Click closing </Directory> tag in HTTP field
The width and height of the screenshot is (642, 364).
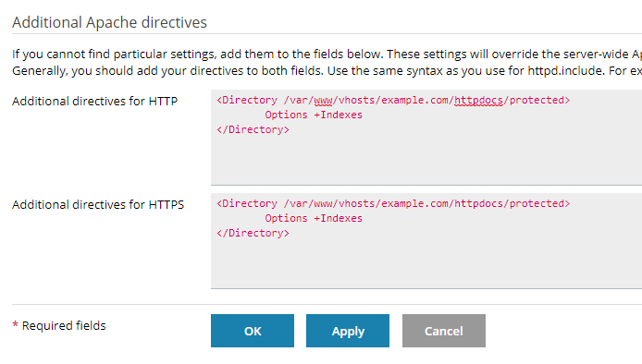pyautogui.click(x=253, y=129)
